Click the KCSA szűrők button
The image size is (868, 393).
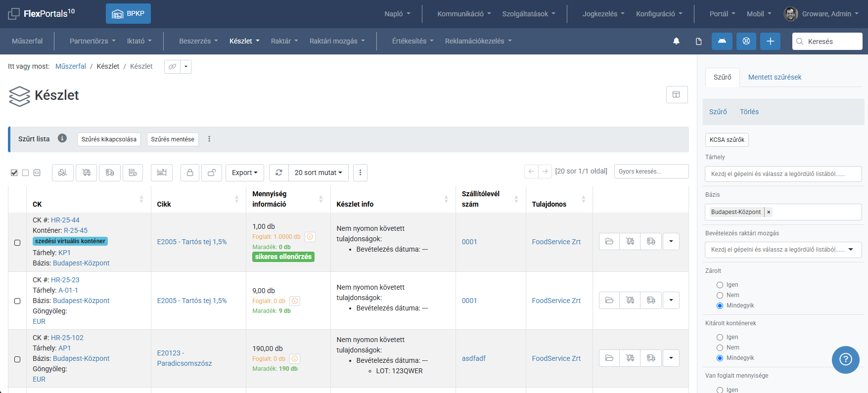(727, 140)
